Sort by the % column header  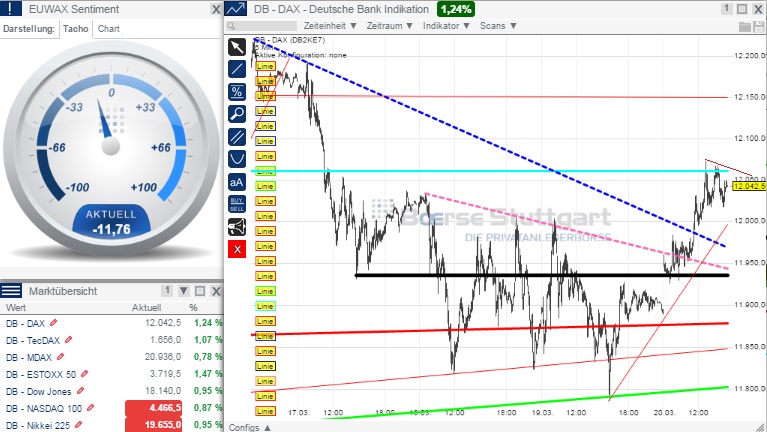pyautogui.click(x=193, y=308)
